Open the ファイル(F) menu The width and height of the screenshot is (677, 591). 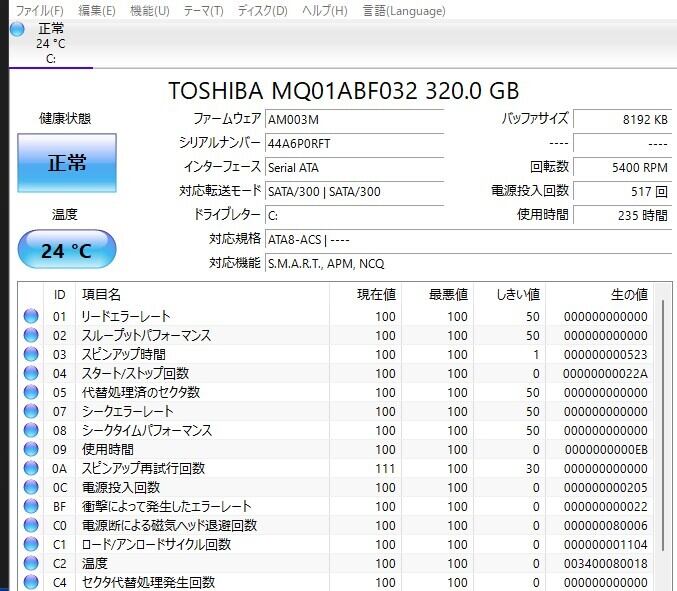click(x=40, y=10)
